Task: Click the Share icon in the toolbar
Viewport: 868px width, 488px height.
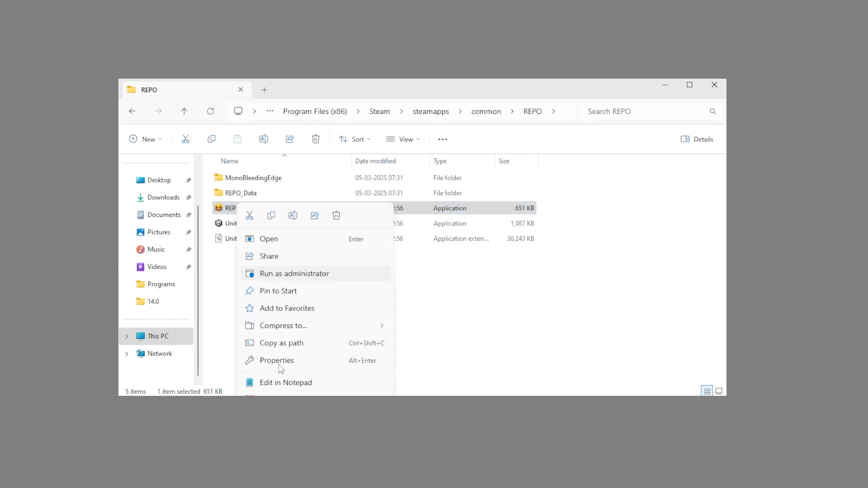Action: click(290, 139)
